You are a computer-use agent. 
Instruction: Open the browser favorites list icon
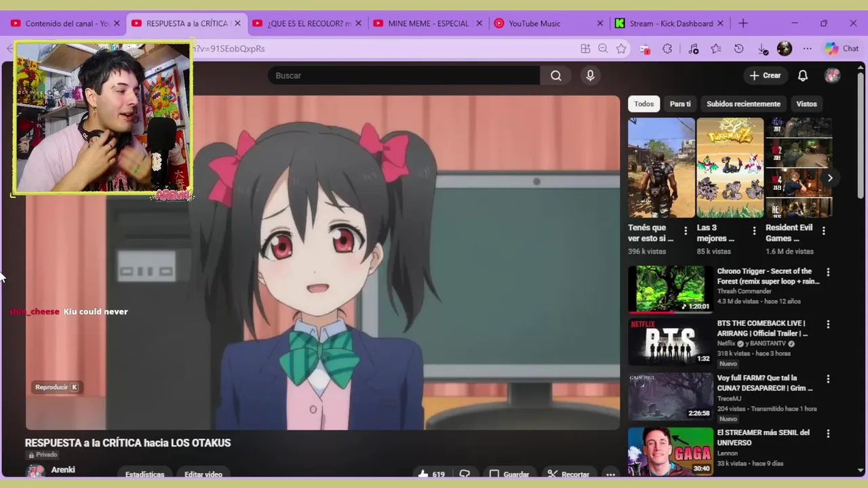click(x=716, y=49)
